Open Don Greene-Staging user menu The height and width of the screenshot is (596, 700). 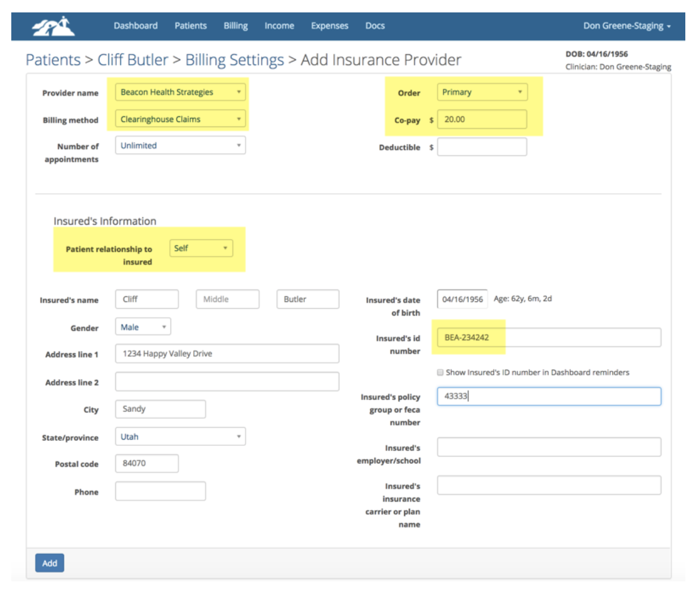627,26
